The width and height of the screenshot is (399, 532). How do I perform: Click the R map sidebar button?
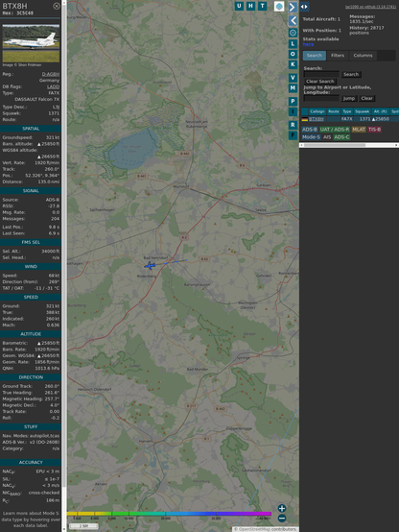click(x=293, y=125)
